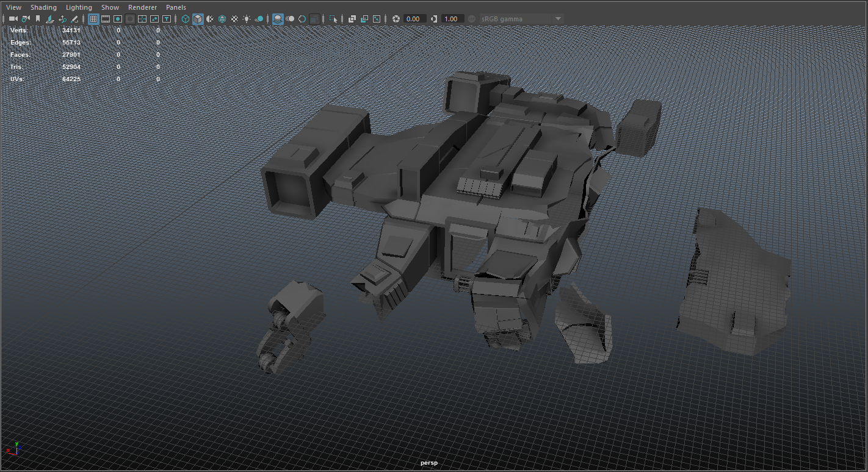Click the Exposure value field
Viewport: 868px width, 472px height.
414,19
